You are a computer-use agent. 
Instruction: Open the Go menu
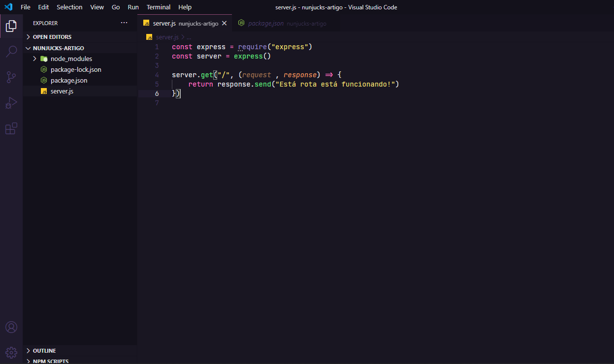pyautogui.click(x=116, y=7)
